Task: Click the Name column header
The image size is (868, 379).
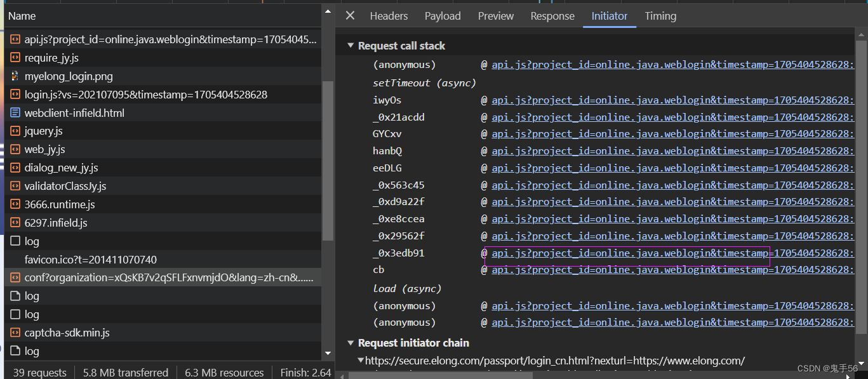Action: (x=163, y=16)
